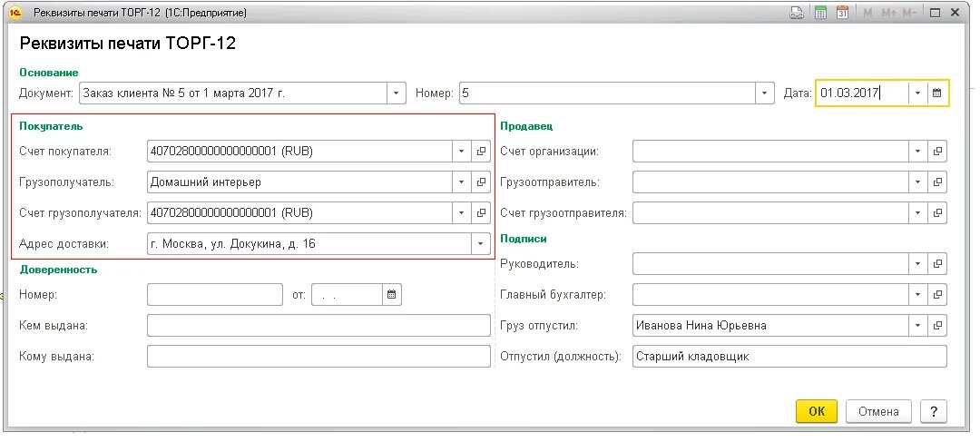Expand the Номер dropdown in Основание

(765, 93)
